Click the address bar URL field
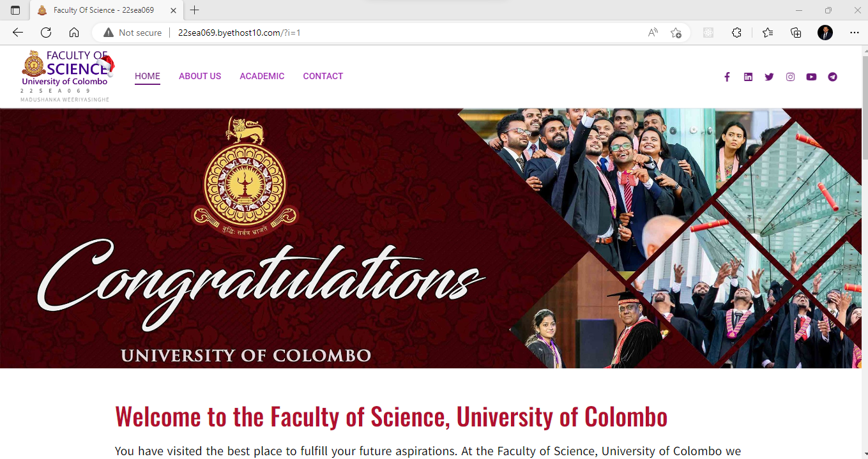 tap(383, 33)
